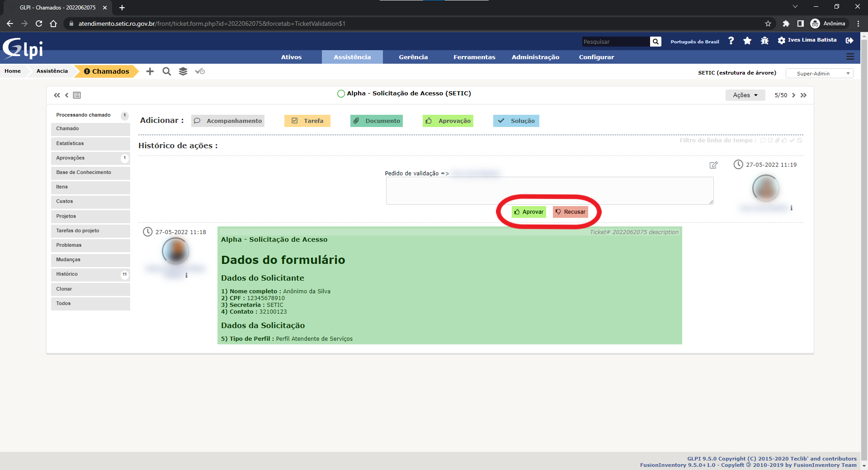Reset timeline filters (ban icon)
The width and height of the screenshot is (868, 470).
[800, 141]
